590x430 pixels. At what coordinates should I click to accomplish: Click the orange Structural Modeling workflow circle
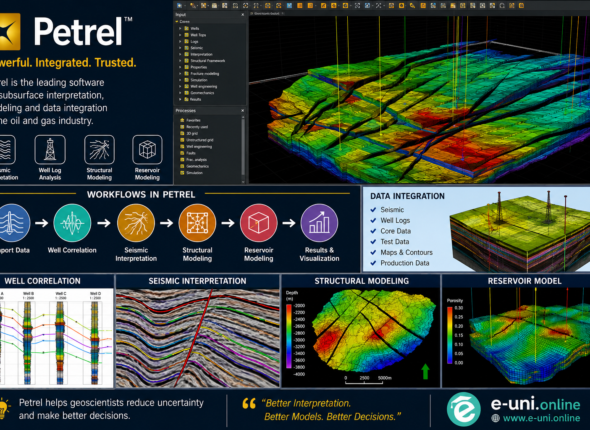197,223
